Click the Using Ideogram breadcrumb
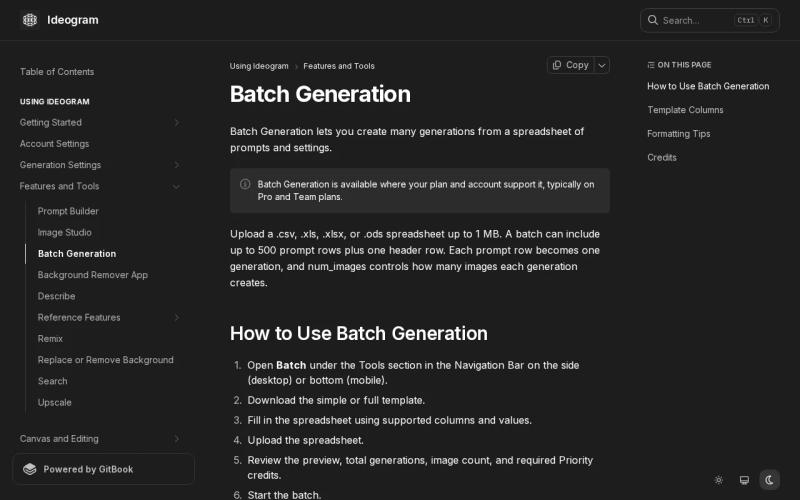The width and height of the screenshot is (800, 500). [259, 66]
